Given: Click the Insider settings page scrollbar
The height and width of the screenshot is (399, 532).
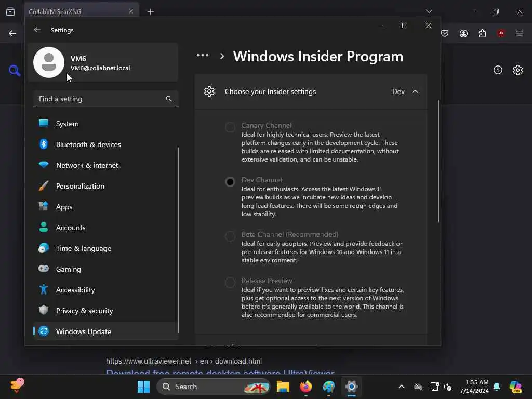Looking at the screenshot, I should (x=438, y=161).
